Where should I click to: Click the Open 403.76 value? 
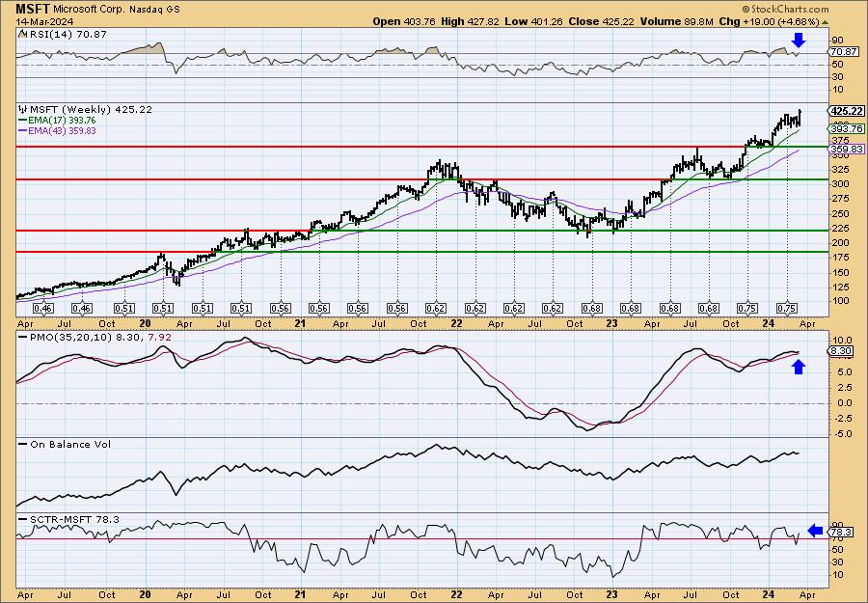405,21
